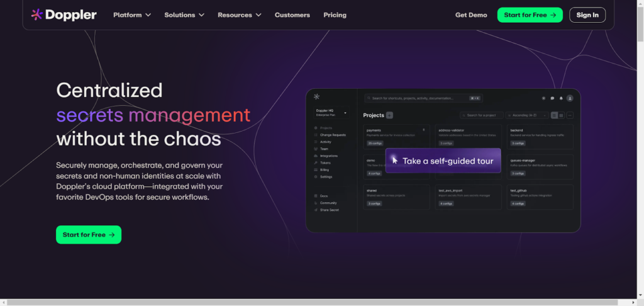This screenshot has width=644, height=306.
Task: Click the scrollbar down arrow
Action: (x=640, y=295)
